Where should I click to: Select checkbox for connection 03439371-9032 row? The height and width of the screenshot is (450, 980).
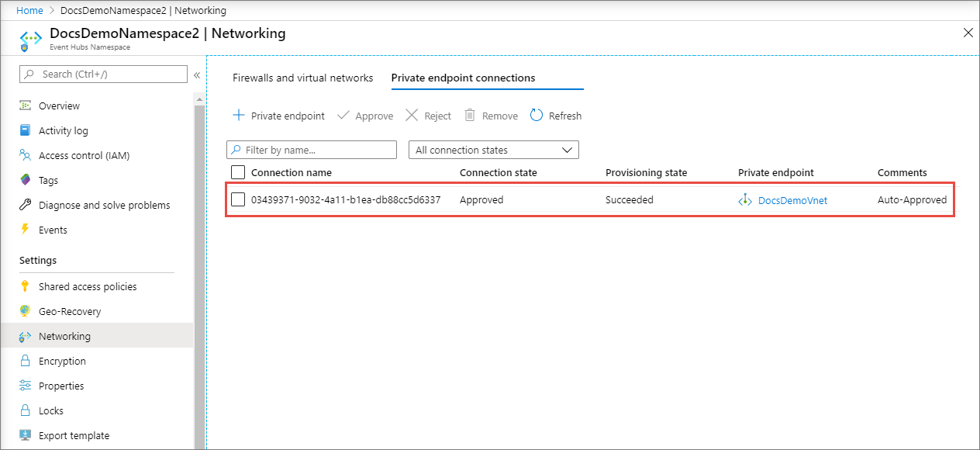(238, 199)
